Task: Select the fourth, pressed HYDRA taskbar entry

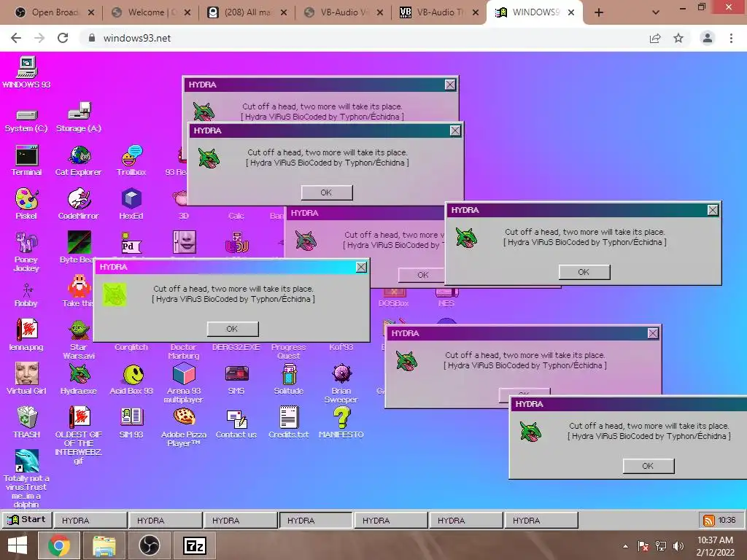Action: tap(316, 520)
